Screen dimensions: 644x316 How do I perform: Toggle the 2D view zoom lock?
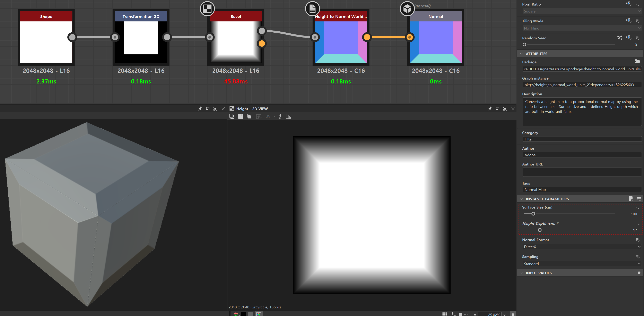[513, 314]
